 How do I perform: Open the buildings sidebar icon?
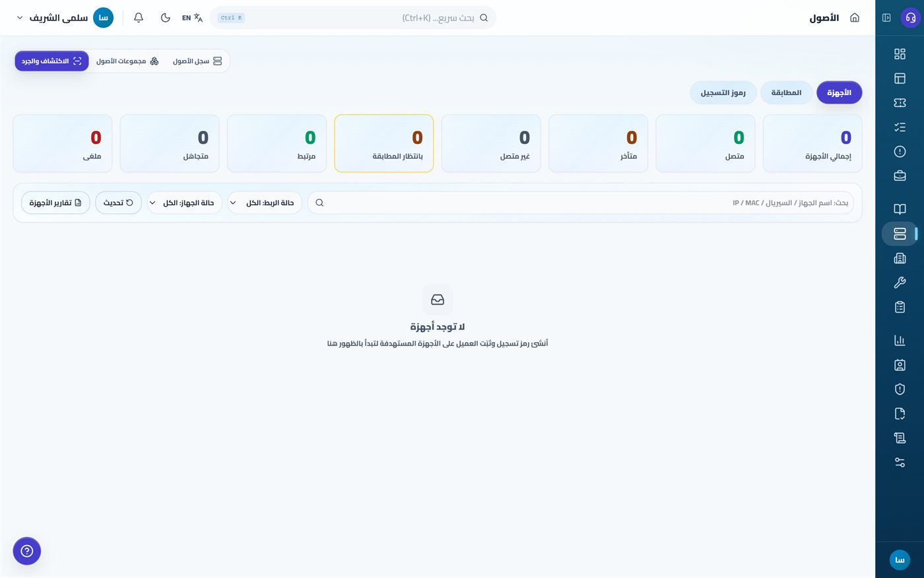coord(900,258)
